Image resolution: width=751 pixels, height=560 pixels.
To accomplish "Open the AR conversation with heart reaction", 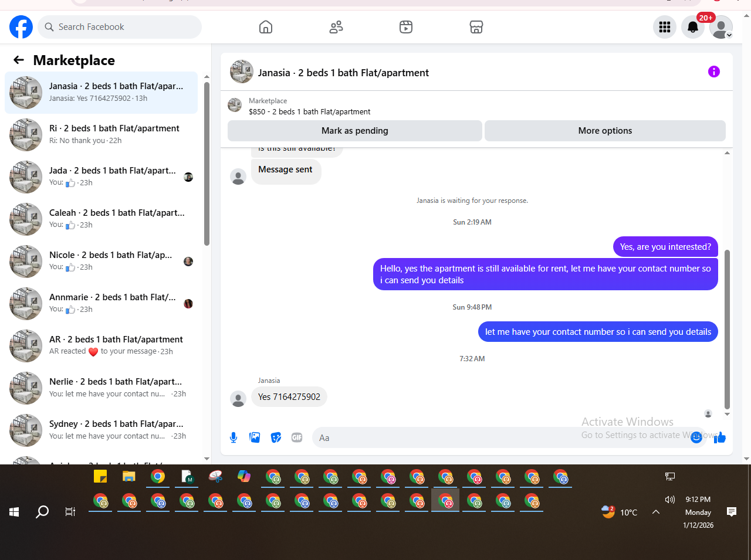I will 101,346.
